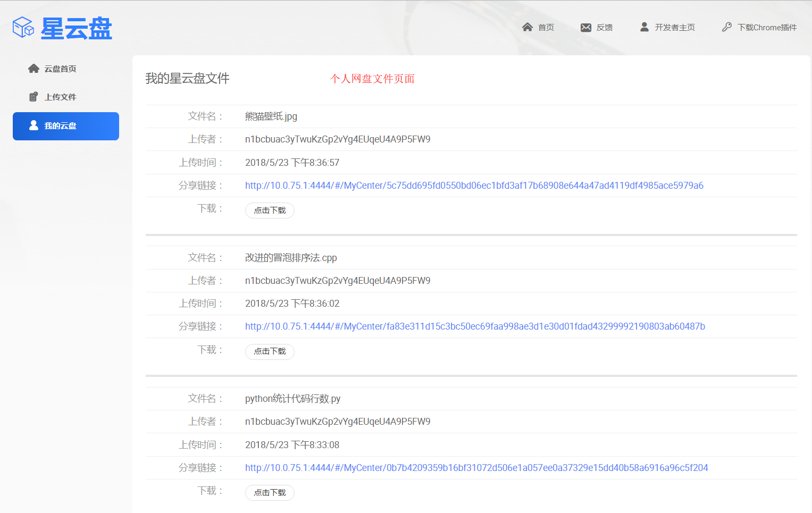Open share link for 改进的冒泡排序法.cpp
Viewport: 812px width, 513px height.
tap(475, 326)
